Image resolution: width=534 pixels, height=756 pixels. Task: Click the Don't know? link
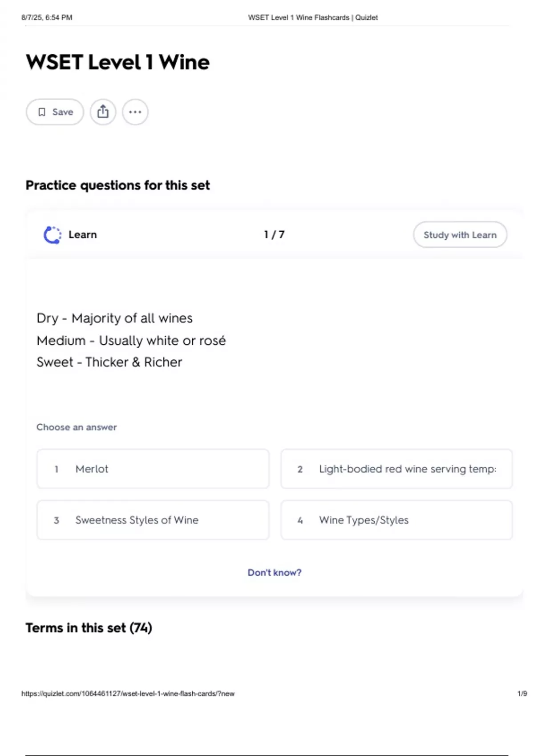pos(275,573)
